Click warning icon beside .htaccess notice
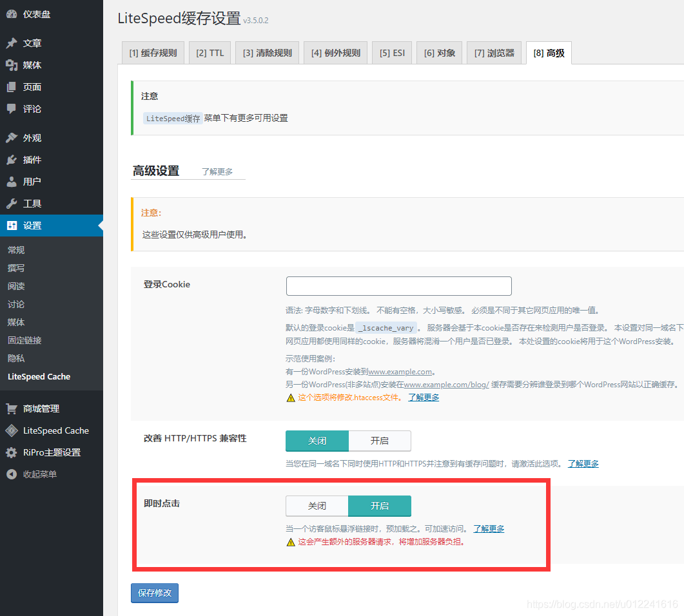 [291, 398]
